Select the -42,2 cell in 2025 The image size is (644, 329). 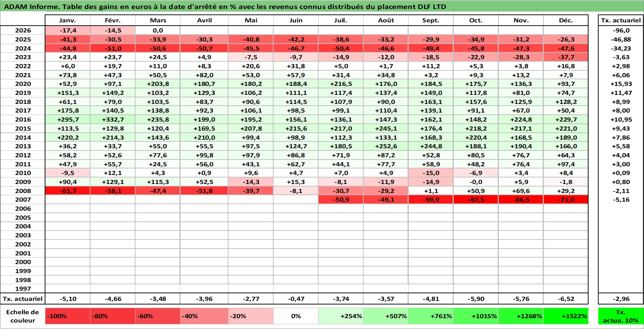coord(296,39)
